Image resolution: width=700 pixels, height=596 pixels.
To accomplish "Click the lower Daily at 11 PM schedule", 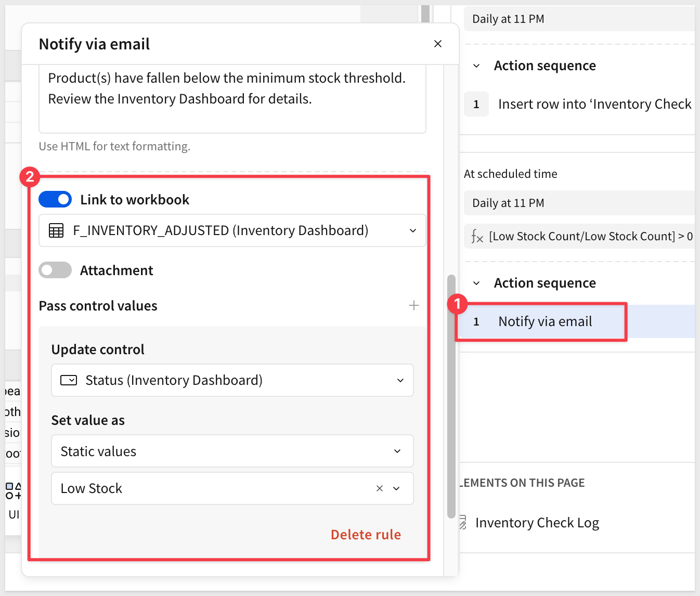I will pyautogui.click(x=577, y=203).
